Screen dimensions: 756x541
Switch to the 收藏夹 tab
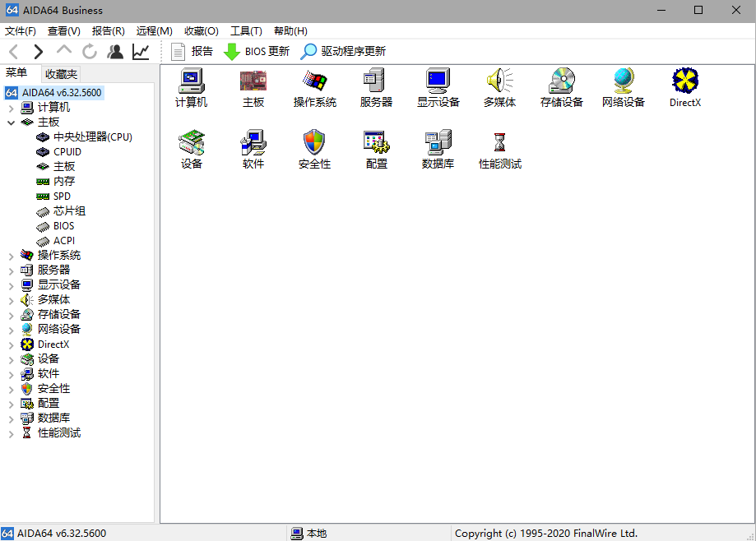(x=62, y=74)
